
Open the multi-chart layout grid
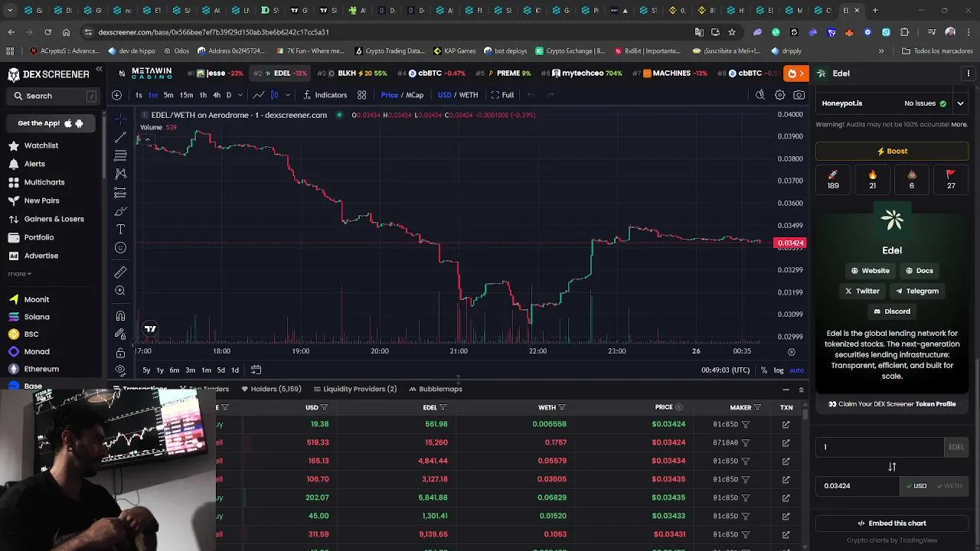pyautogui.click(x=361, y=95)
